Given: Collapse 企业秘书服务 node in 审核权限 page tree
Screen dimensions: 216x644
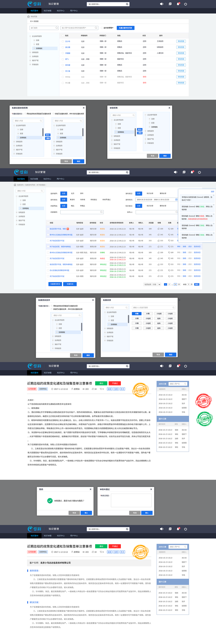Looking at the screenshot, I should click(x=30, y=36).
